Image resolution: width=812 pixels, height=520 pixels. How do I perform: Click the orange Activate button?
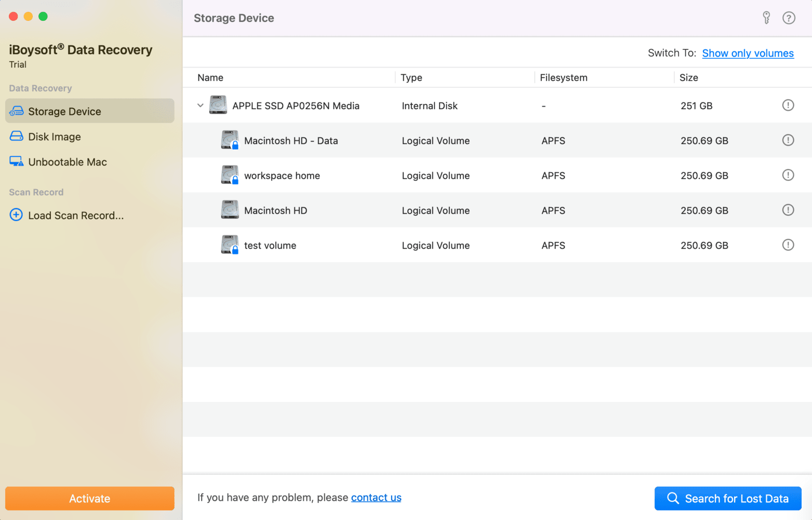(x=90, y=498)
